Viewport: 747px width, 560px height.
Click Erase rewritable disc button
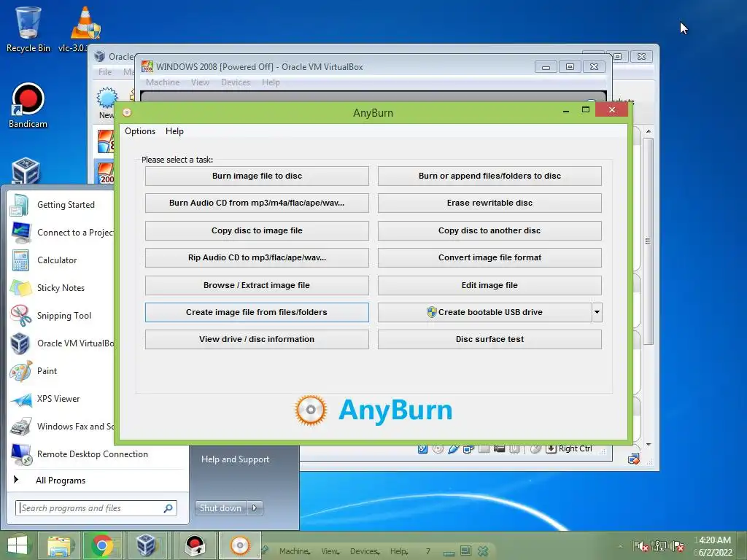click(x=489, y=203)
